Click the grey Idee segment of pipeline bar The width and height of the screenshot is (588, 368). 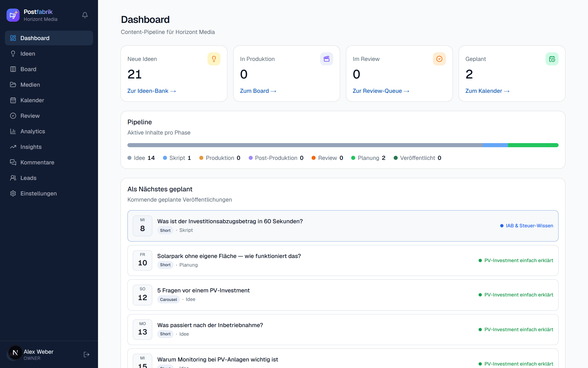(x=305, y=145)
